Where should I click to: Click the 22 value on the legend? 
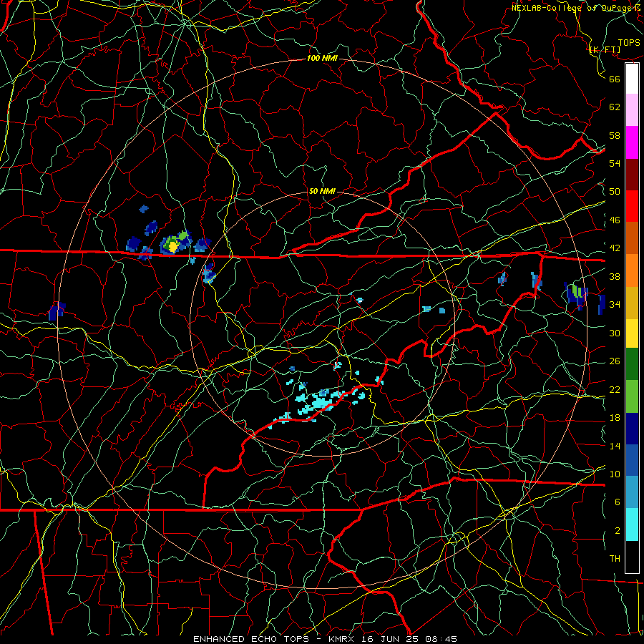click(615, 389)
